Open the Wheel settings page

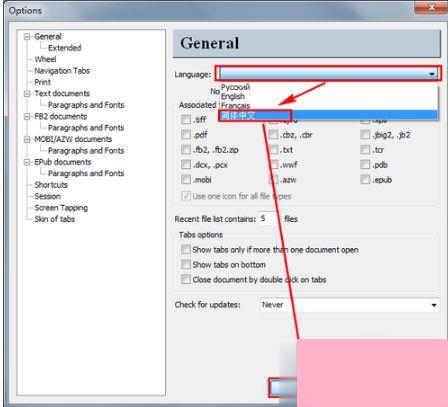[45, 59]
